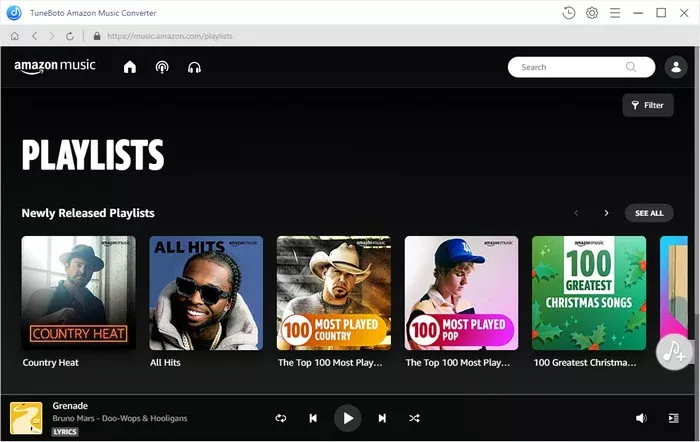The width and height of the screenshot is (700, 442).
Task: Open the hamburger menu in title bar
Action: click(615, 13)
